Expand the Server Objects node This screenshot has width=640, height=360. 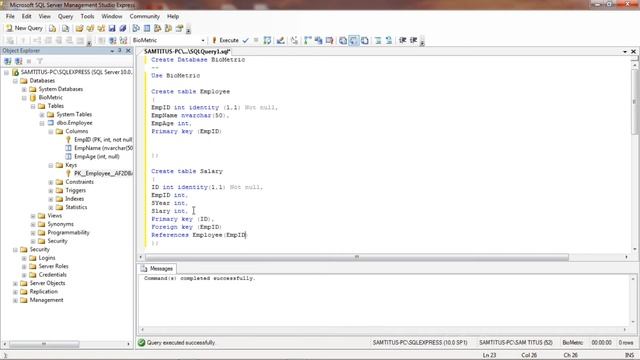point(15,283)
